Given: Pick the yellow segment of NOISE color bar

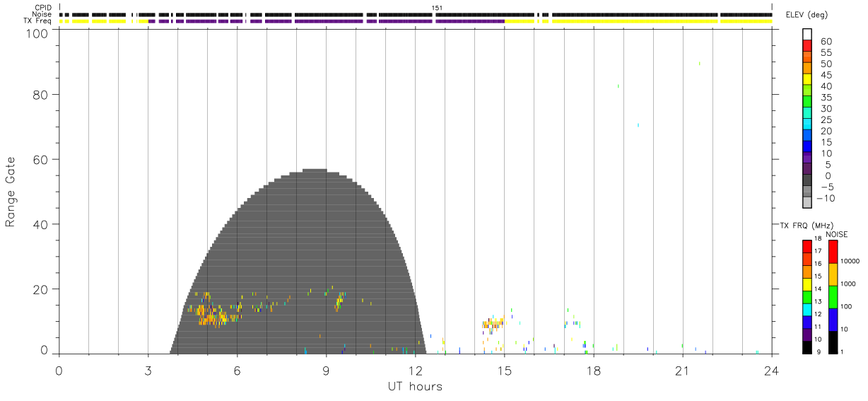Looking at the screenshot, I should point(833,274).
